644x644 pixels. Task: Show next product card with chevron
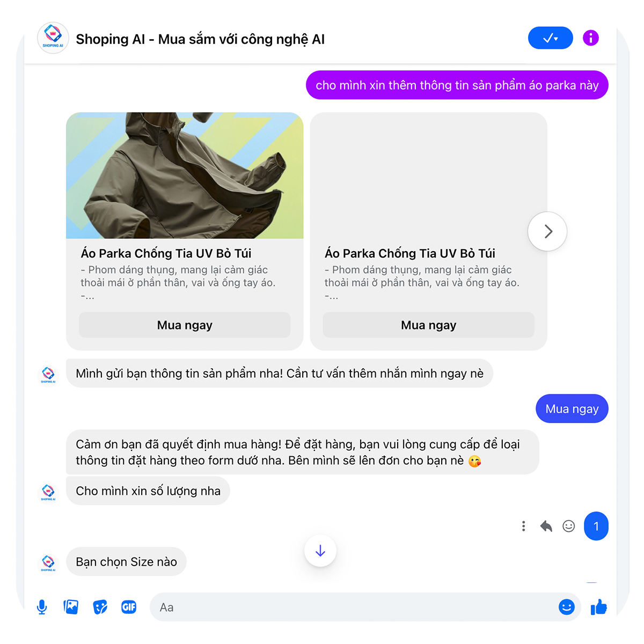pyautogui.click(x=547, y=231)
